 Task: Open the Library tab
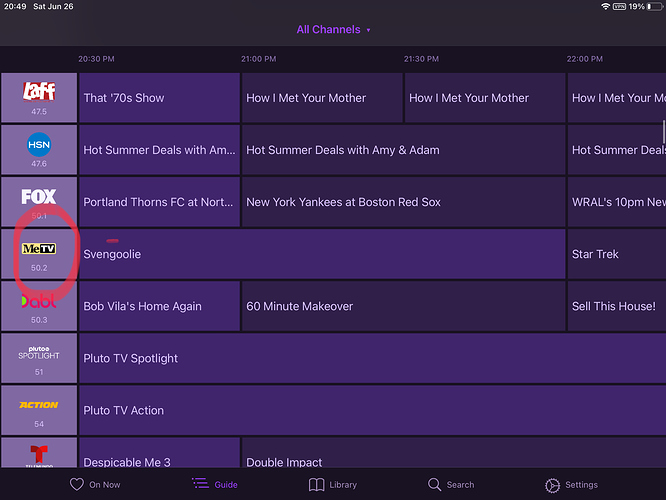[332, 484]
